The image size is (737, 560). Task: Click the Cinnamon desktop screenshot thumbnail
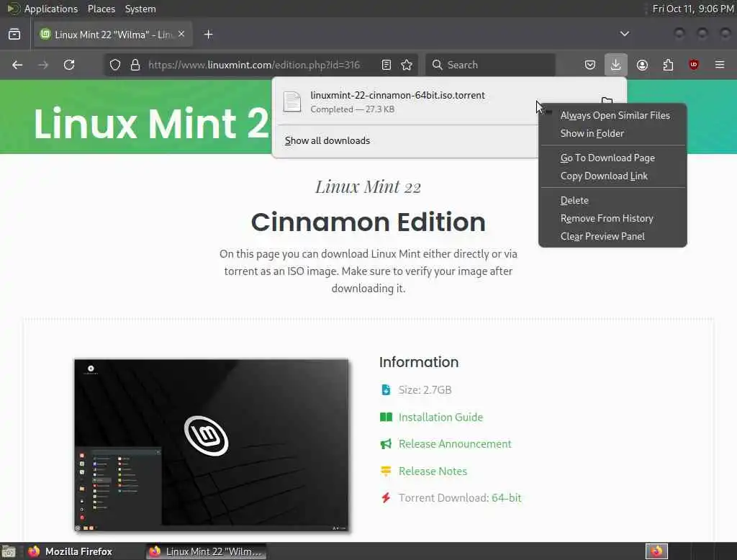(212, 446)
